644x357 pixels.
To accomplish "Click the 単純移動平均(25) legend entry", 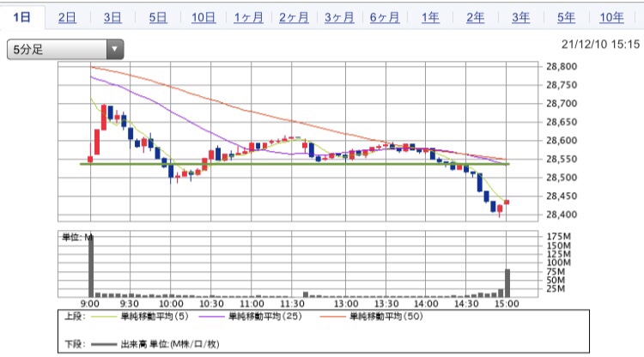I will (251, 317).
